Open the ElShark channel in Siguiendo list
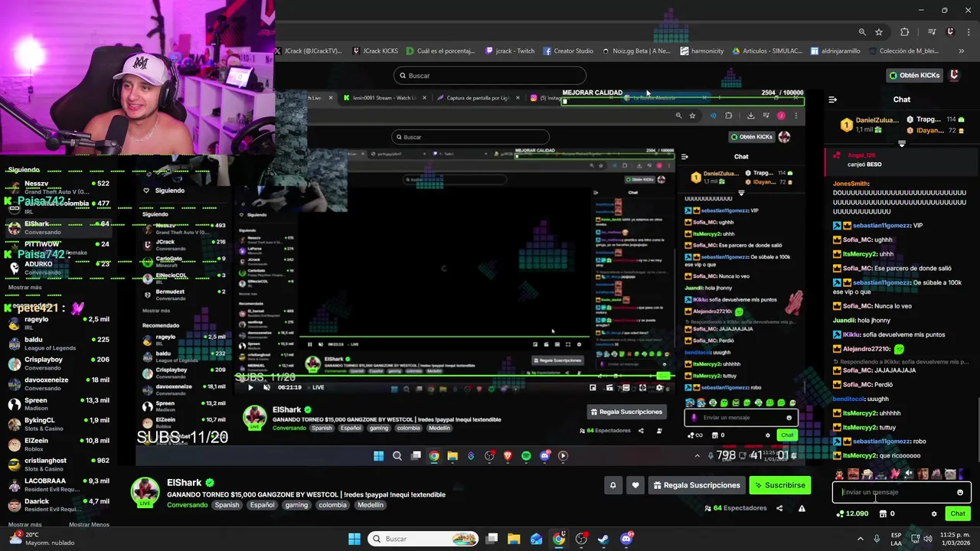The height and width of the screenshot is (551, 980). click(x=58, y=228)
